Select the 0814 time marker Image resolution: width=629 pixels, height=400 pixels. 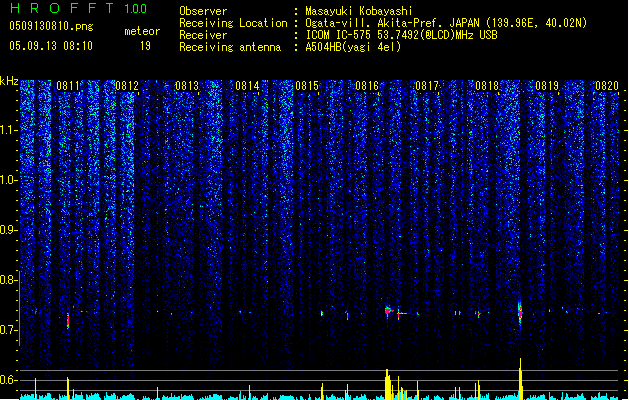(247, 86)
